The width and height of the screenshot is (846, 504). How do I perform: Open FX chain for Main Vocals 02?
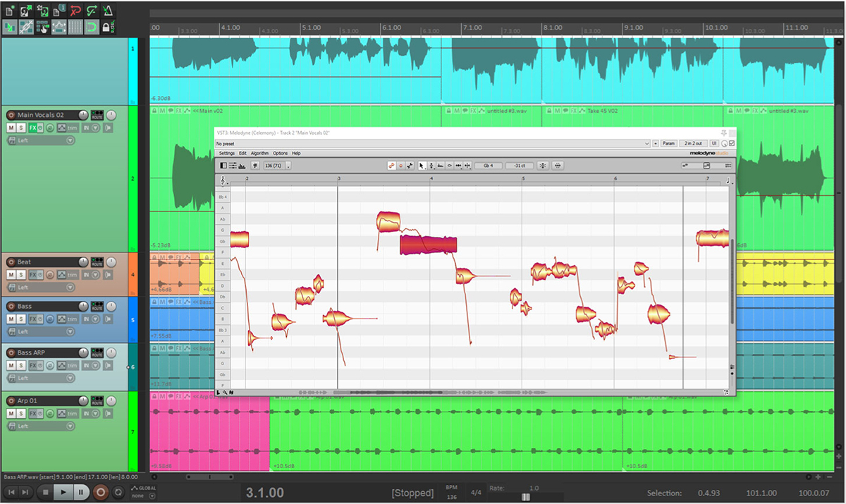[x=32, y=128]
